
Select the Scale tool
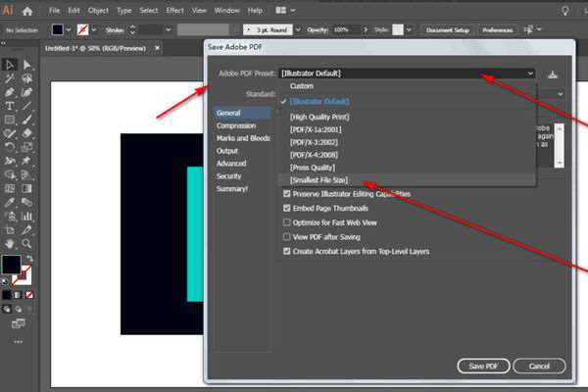(26, 147)
